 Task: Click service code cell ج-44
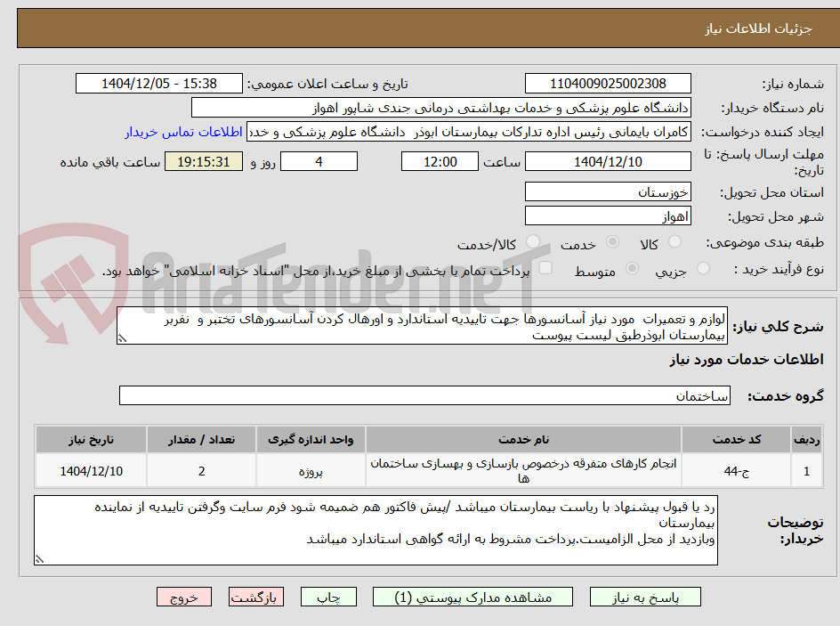pyautogui.click(x=737, y=471)
